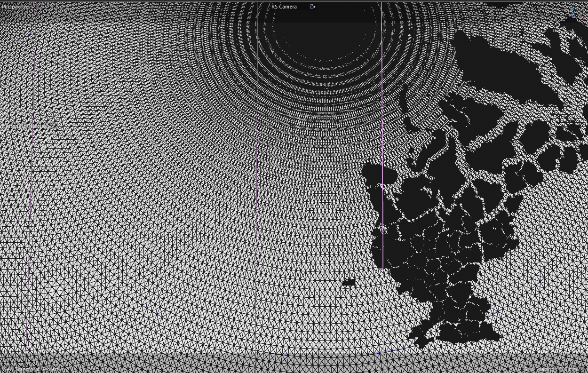This screenshot has width=588, height=373.
Task: Click the 'RS Camera' label
Action: (x=284, y=7)
